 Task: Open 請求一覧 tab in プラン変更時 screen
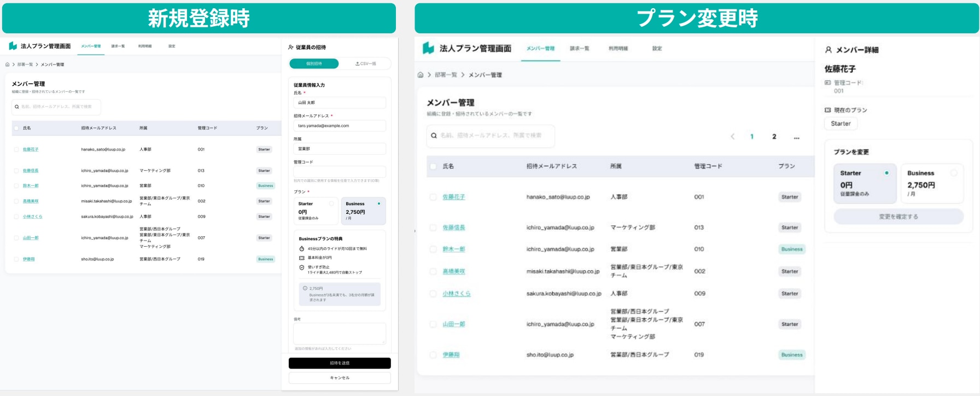(580, 49)
